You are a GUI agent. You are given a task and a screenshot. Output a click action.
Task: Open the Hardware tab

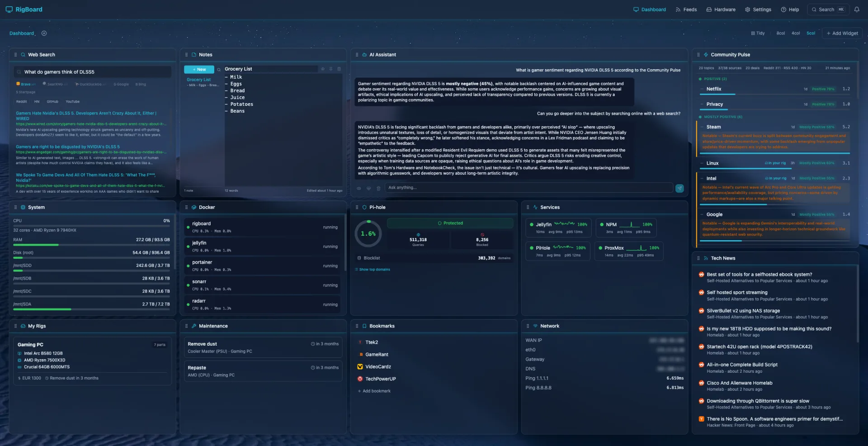click(721, 9)
